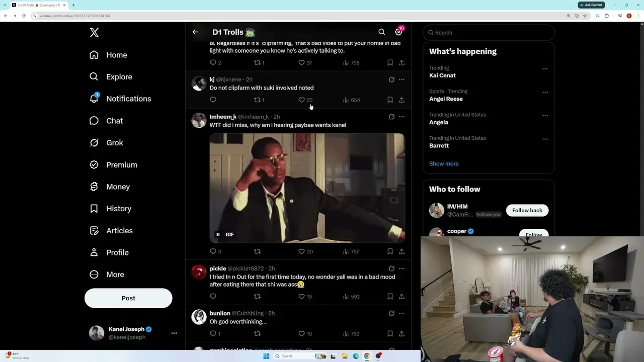Reply to buniion's overthinking post
This screenshot has height=362, width=644.
[215, 334]
